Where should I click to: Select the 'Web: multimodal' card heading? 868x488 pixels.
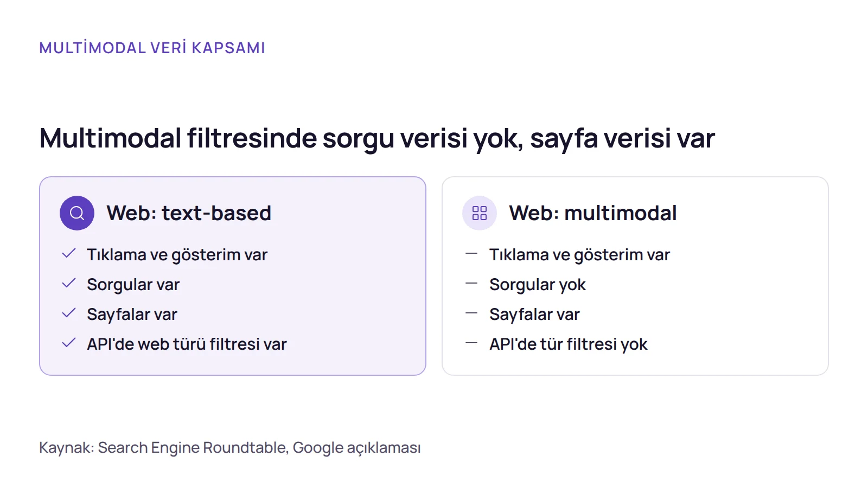tap(593, 213)
